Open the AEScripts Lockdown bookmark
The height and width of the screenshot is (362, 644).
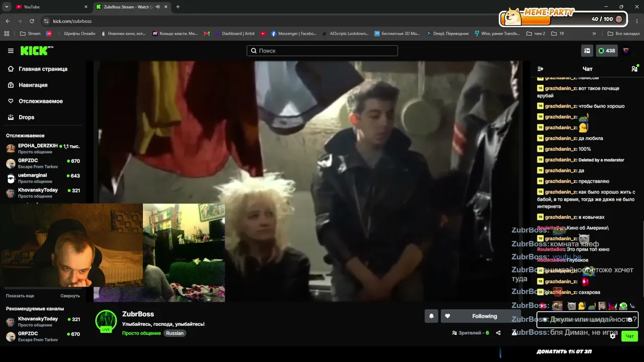click(x=346, y=34)
